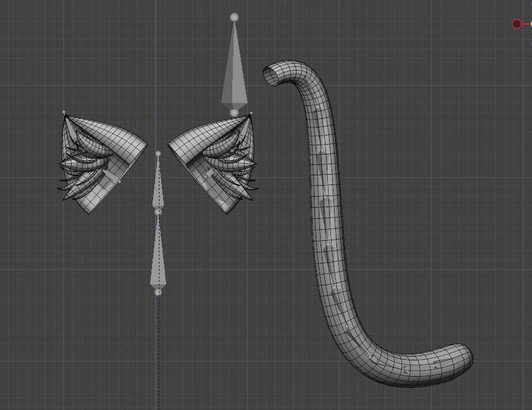Image resolution: width=532 pixels, height=410 pixels.
Task: Click the joint sphere between the two center bones
Action: point(158,212)
